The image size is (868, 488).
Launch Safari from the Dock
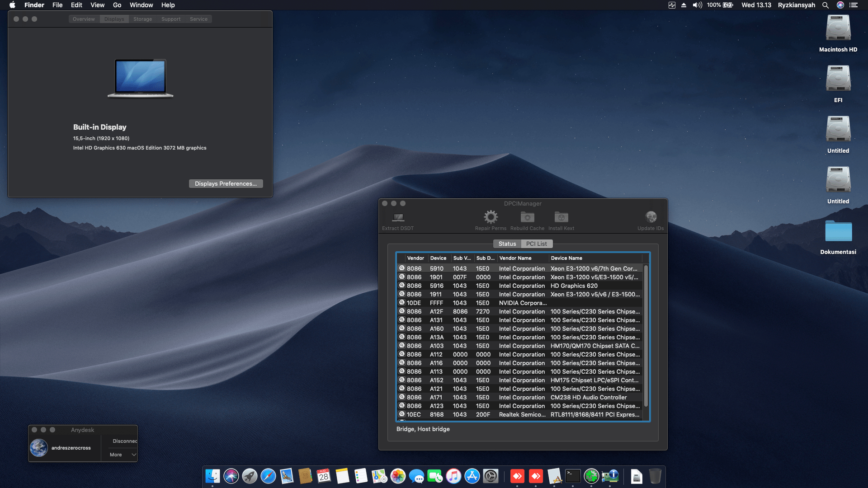[268, 476]
